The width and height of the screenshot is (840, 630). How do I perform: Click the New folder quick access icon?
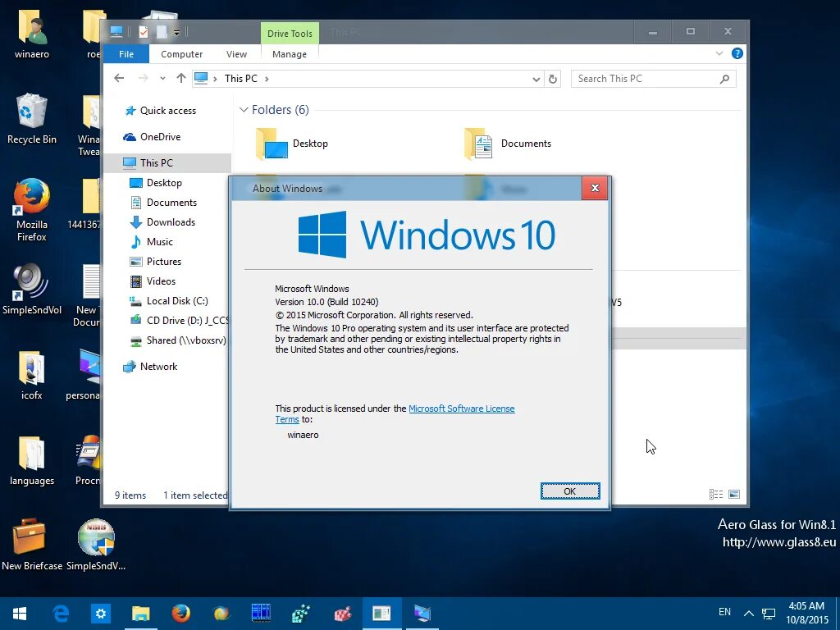pyautogui.click(x=162, y=32)
